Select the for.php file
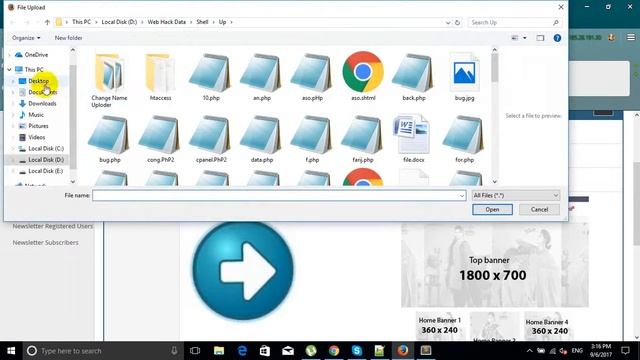Screen dimensions: 640x360 (x=464, y=139)
